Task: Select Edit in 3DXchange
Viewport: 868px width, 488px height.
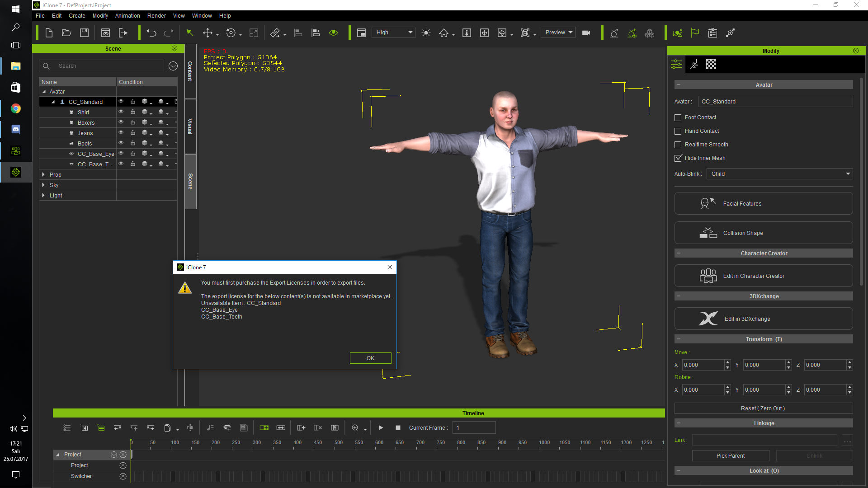Action: pos(763,319)
